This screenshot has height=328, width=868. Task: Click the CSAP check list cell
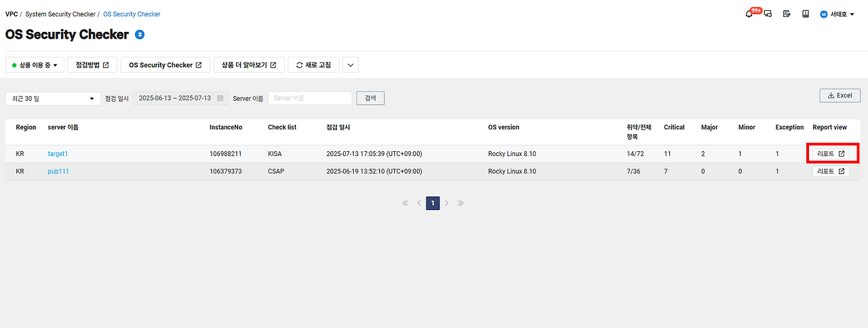pyautogui.click(x=276, y=171)
